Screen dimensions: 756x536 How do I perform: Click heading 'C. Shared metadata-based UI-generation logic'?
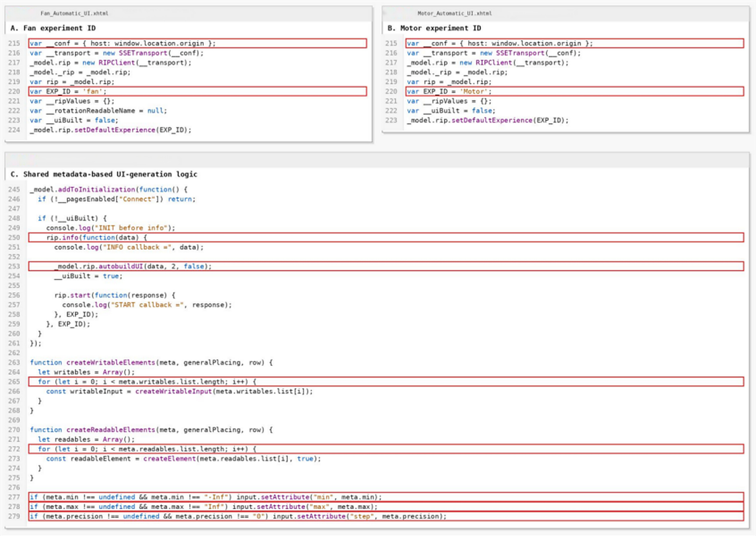coord(104,174)
